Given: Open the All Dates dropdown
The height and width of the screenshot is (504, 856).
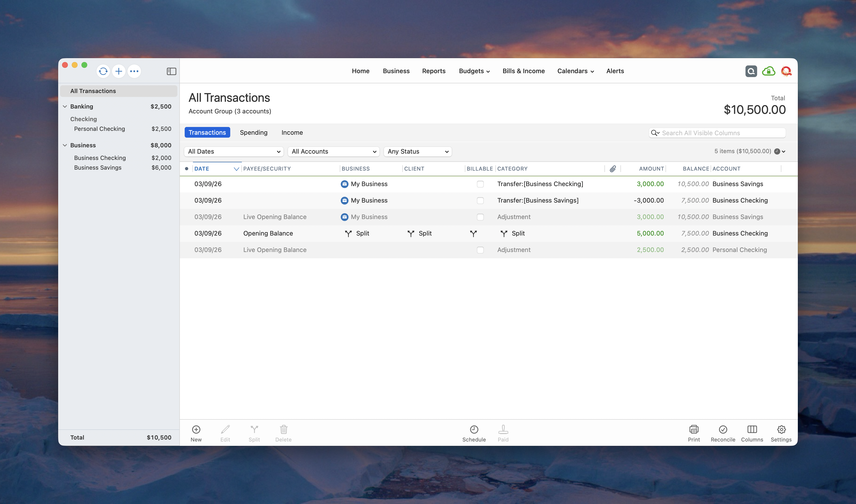Looking at the screenshot, I should click(234, 151).
